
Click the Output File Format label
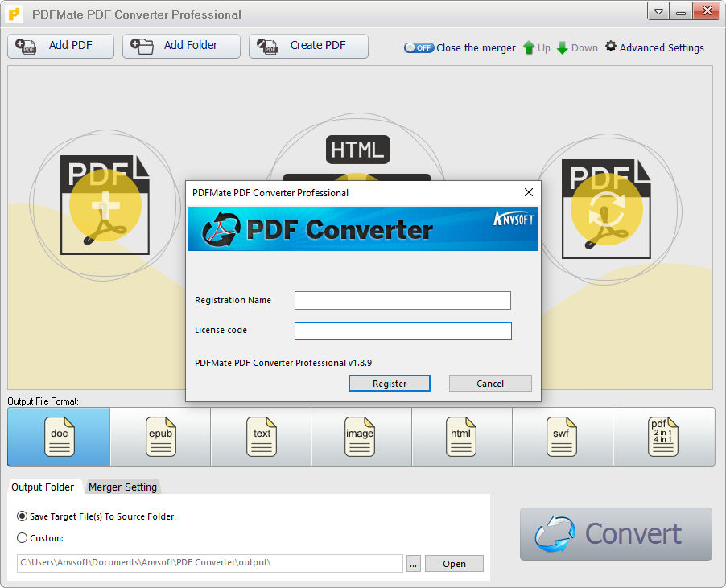43,401
